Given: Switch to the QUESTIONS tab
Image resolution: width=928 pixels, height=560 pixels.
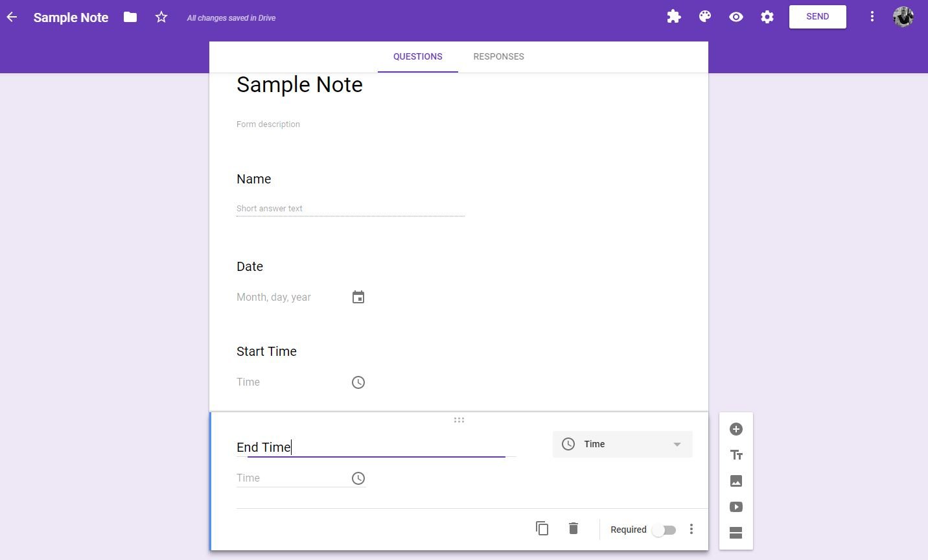Looking at the screenshot, I should [418, 56].
